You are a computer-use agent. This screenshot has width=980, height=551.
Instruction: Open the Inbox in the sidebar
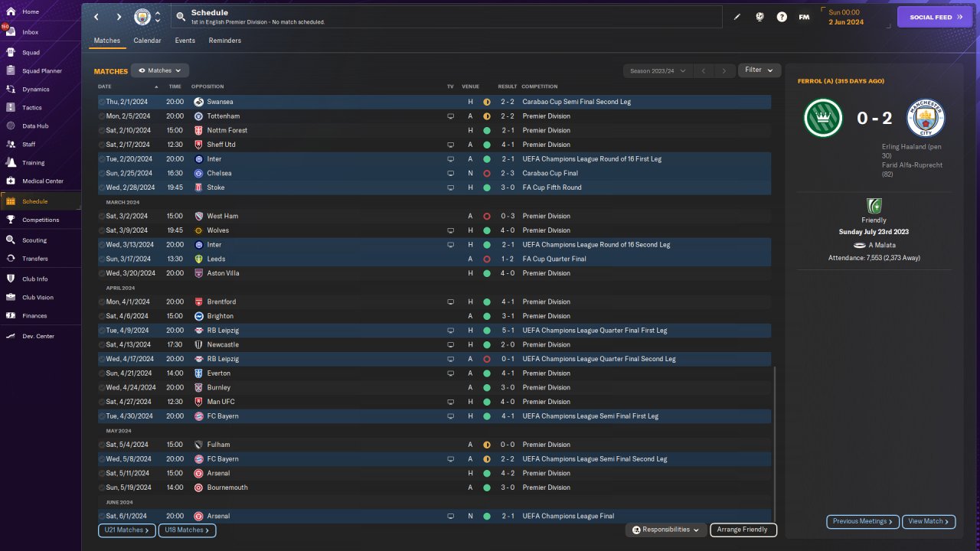[x=41, y=32]
